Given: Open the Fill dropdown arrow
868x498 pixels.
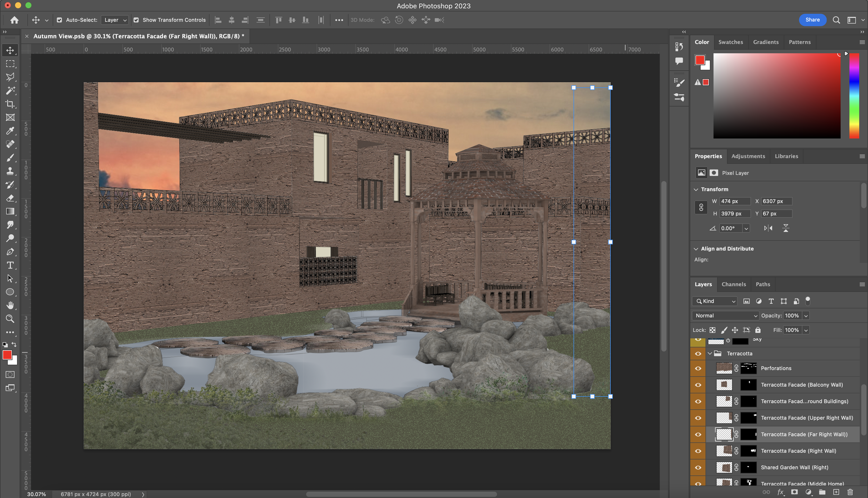Looking at the screenshot, I should pos(806,330).
